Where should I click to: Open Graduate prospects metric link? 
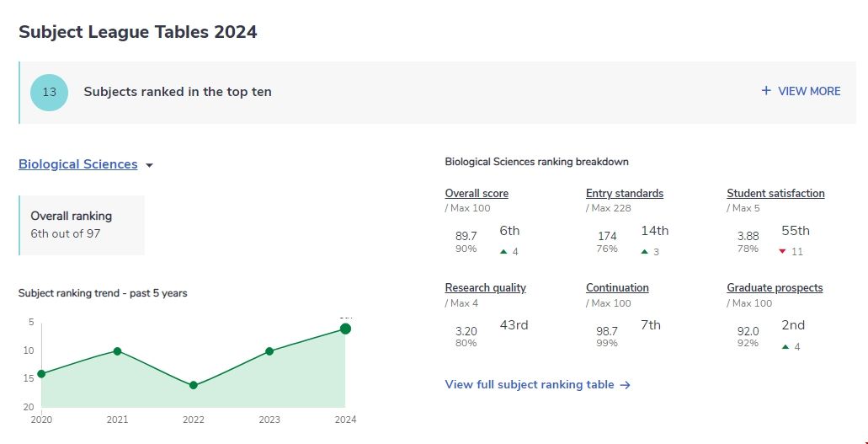[x=775, y=287]
